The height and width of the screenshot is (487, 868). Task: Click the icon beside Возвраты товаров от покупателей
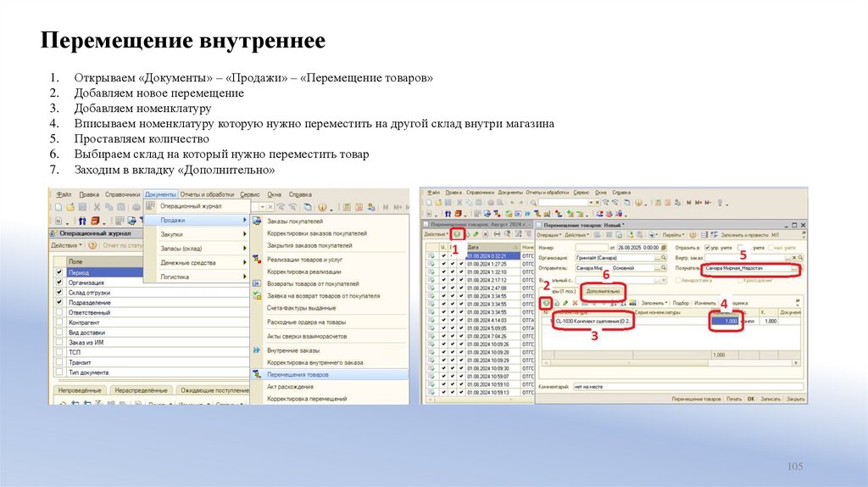(257, 283)
